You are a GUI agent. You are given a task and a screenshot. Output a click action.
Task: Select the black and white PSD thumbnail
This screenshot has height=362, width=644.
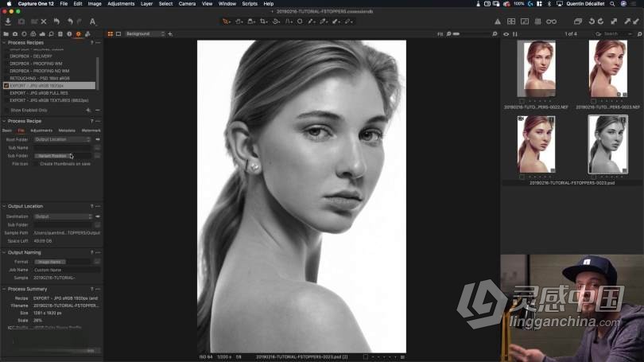coord(607,144)
